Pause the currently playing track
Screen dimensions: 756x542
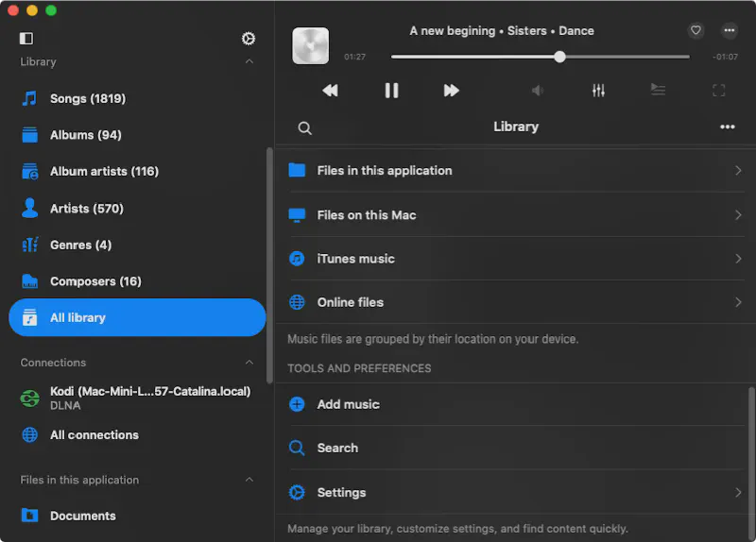coord(391,91)
